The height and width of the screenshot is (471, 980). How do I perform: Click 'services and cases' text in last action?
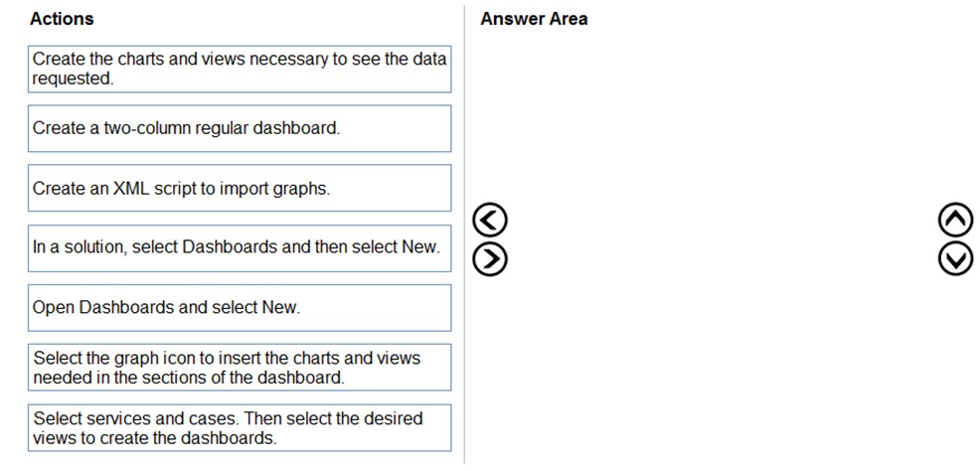pyautogui.click(x=146, y=418)
